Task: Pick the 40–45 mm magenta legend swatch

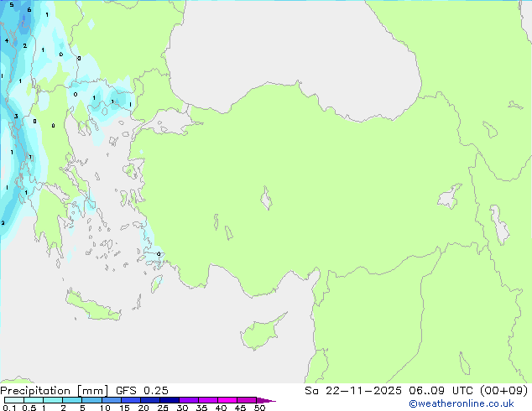Action: (227, 400)
